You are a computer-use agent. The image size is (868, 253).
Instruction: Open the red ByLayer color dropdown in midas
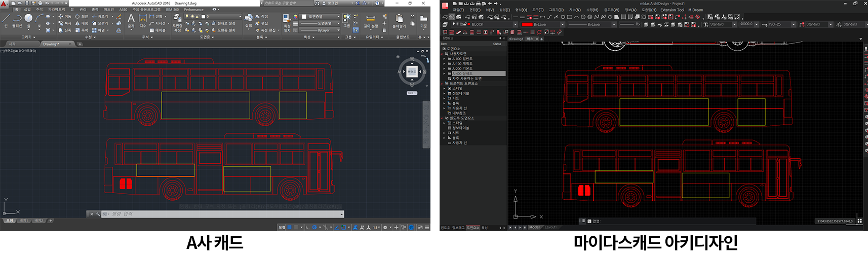[562, 24]
